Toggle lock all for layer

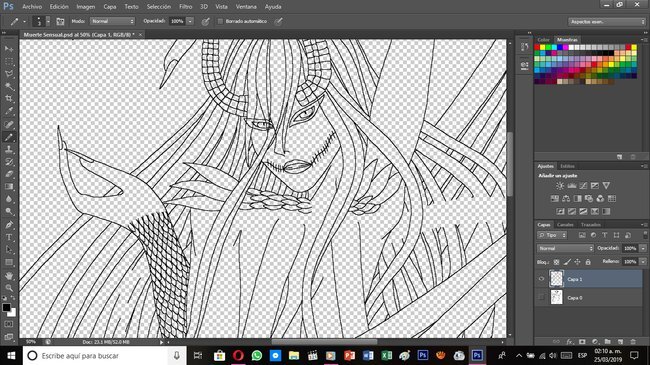(588, 262)
